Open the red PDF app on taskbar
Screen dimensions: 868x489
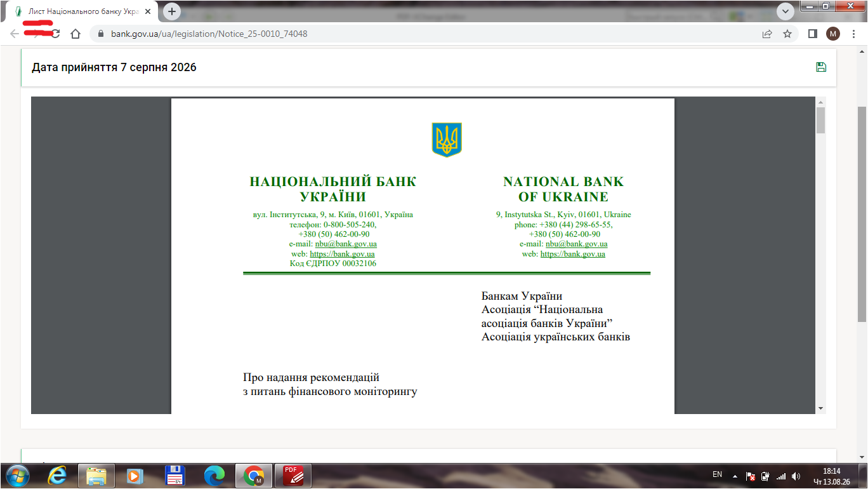(x=293, y=476)
